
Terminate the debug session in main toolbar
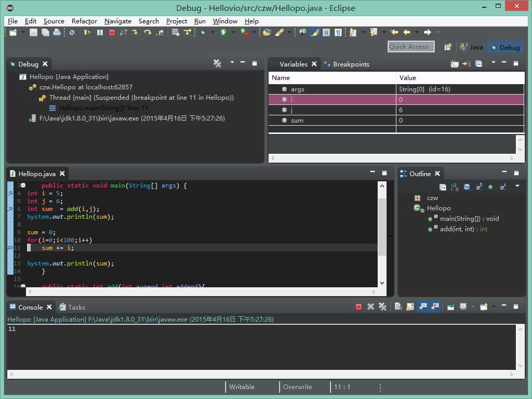click(112, 33)
